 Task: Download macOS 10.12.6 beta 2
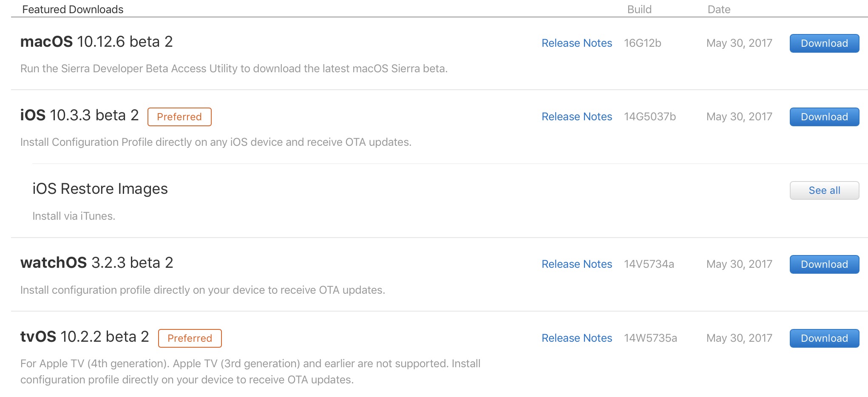point(824,43)
